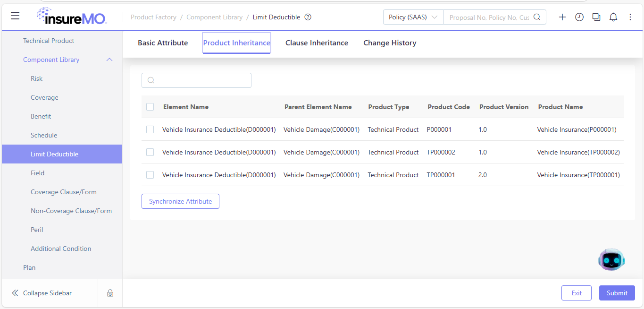Open the Policy (SAAS) dropdown
This screenshot has width=644, height=309.
tap(413, 17)
